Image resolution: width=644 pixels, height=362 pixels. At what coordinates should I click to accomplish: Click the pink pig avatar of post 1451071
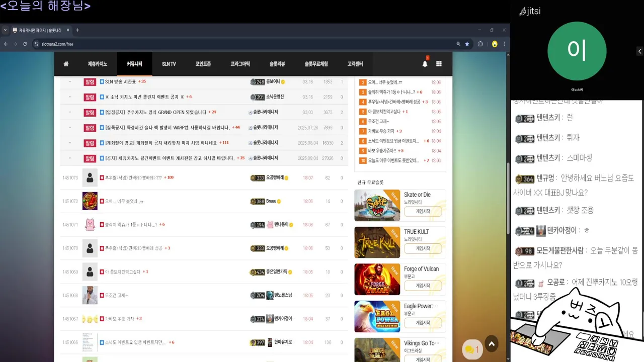click(x=90, y=225)
